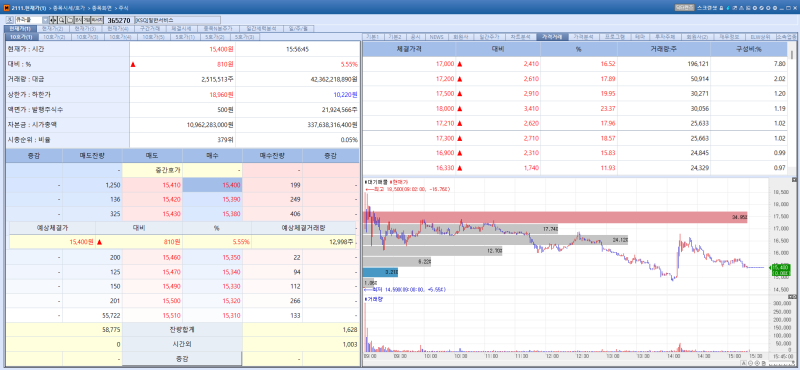Click the 17,000 price row cell

click(x=409, y=64)
